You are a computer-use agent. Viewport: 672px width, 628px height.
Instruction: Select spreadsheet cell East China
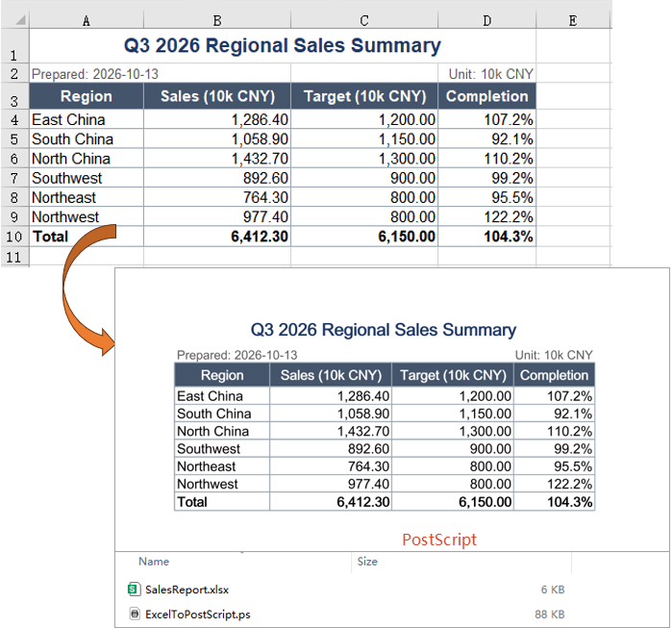click(87, 119)
